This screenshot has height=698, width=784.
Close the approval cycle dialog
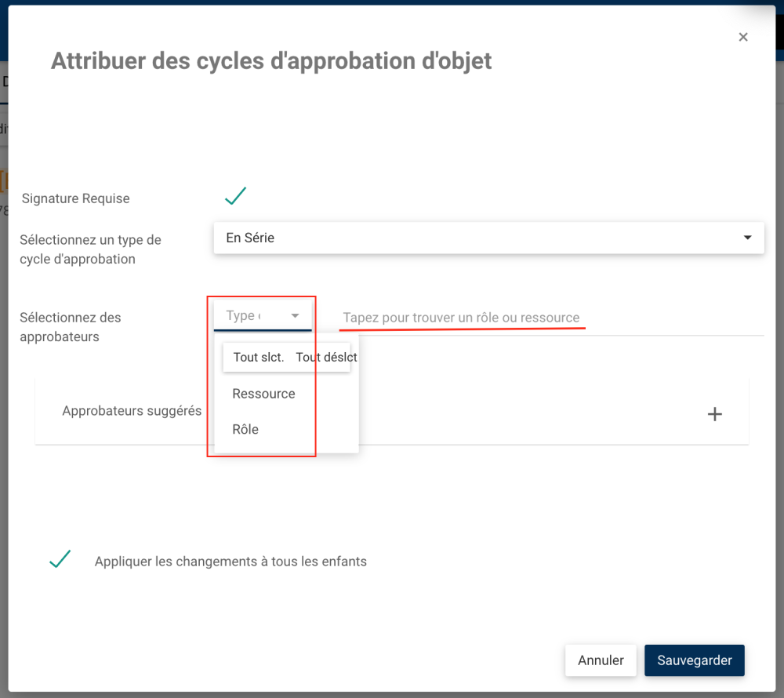[743, 37]
